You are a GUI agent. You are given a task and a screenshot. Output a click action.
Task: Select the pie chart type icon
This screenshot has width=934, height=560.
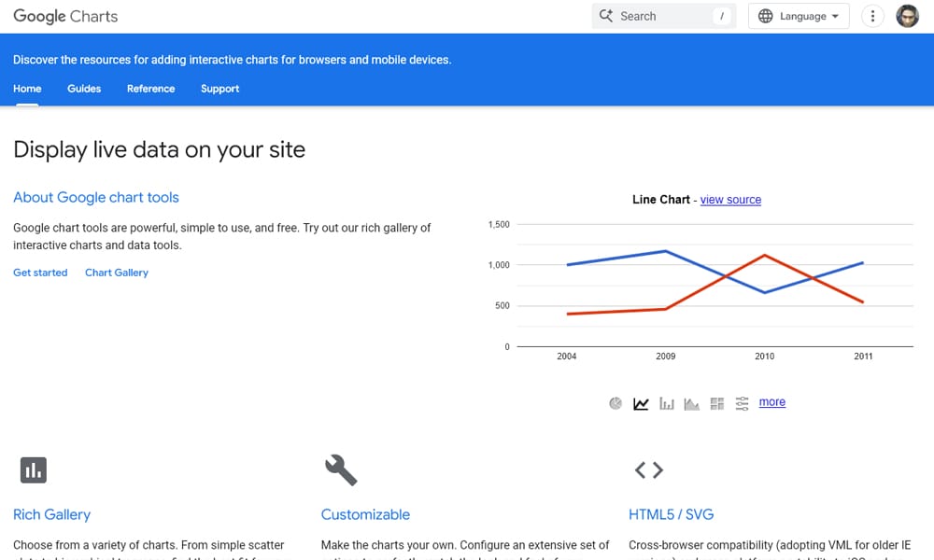click(x=616, y=402)
